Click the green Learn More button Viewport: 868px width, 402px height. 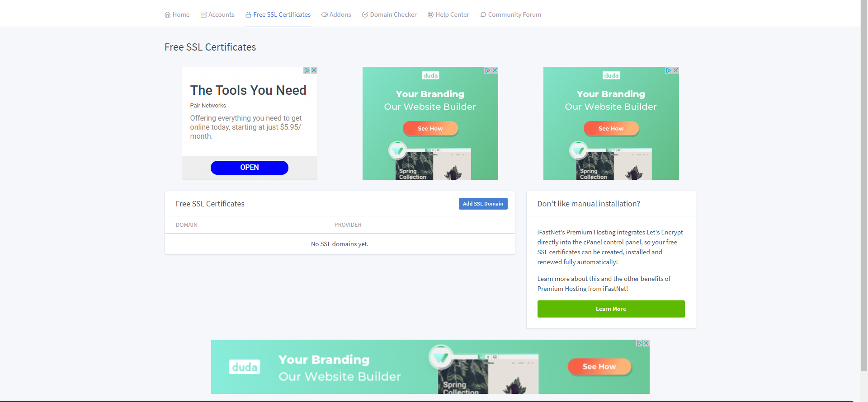coord(611,309)
